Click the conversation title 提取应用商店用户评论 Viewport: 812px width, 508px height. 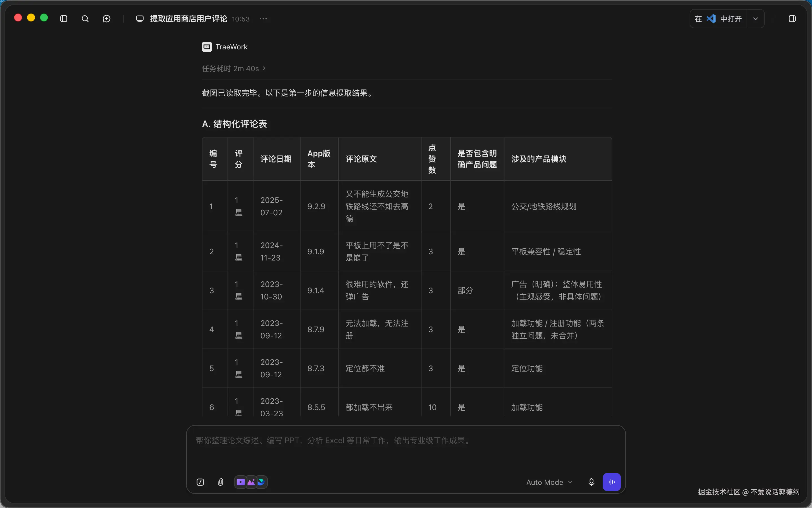pos(189,19)
